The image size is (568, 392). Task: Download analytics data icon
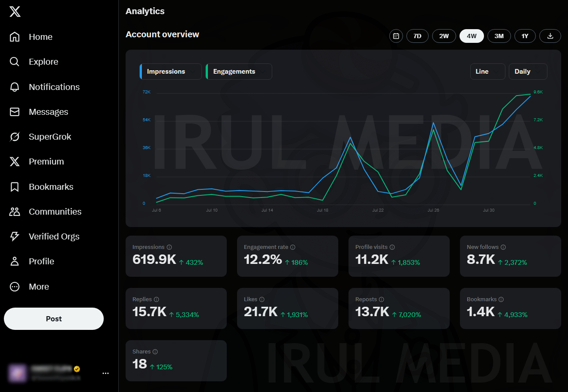tap(550, 36)
